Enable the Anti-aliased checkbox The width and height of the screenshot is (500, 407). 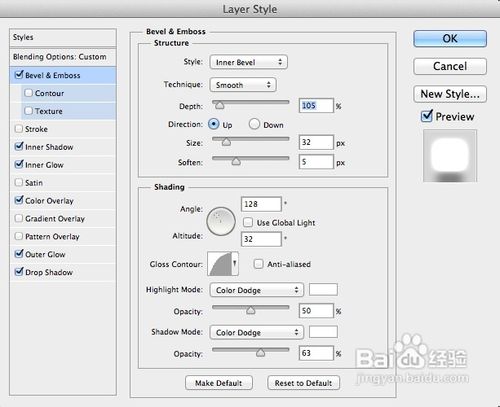[x=258, y=264]
